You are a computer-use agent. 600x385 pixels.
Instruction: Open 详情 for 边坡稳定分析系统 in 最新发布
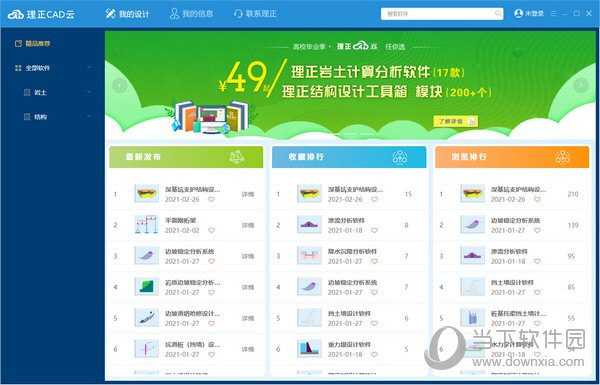(x=248, y=256)
